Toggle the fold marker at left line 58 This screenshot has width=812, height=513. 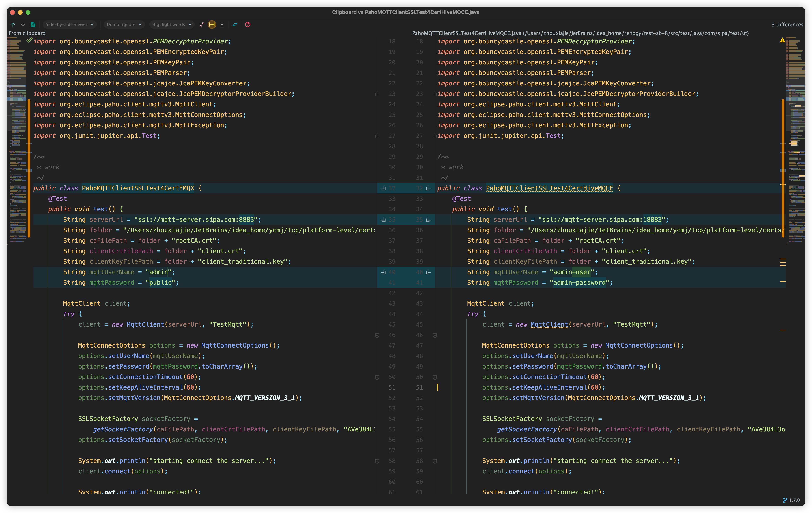tap(377, 461)
